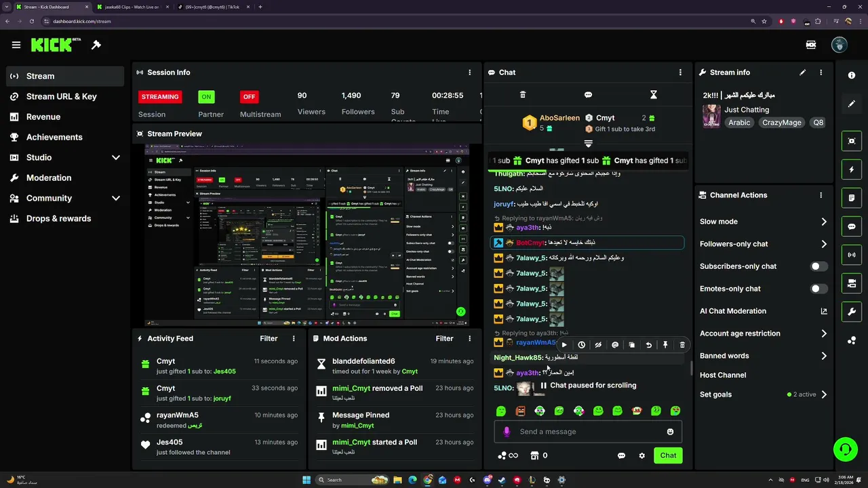Screen dimensions: 868x488
Task: Click the Arabic stream tag
Action: coord(739,123)
